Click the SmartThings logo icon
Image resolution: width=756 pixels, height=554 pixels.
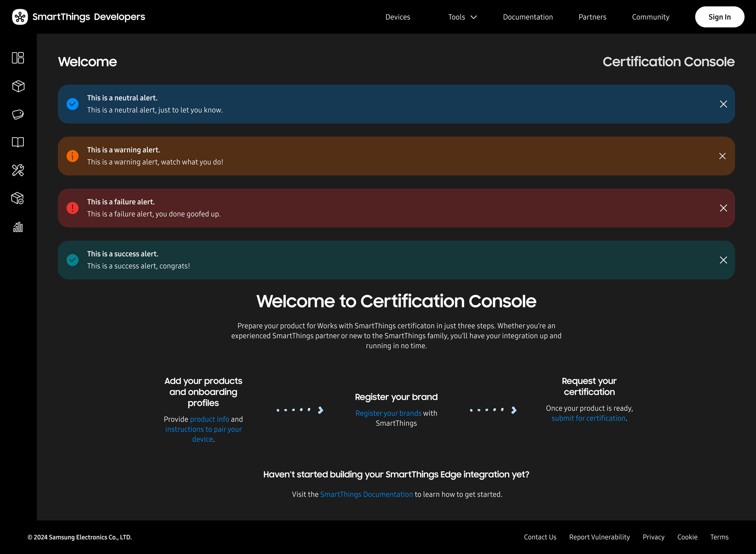[20, 17]
